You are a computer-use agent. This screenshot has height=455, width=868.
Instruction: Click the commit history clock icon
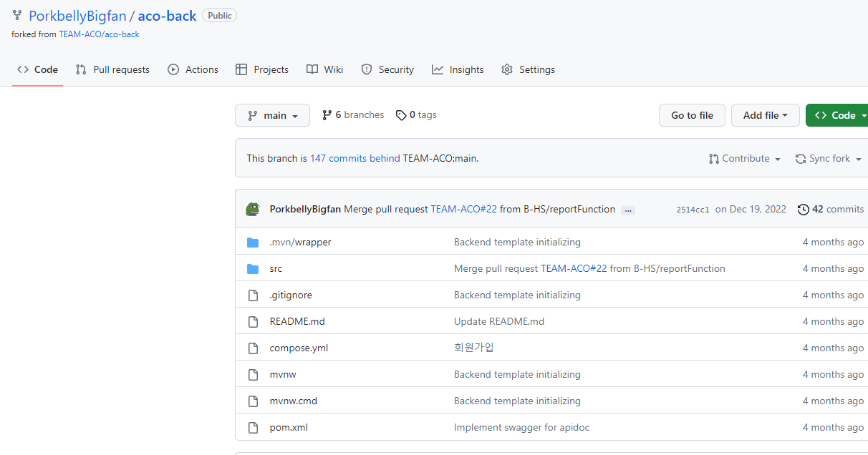coord(804,210)
